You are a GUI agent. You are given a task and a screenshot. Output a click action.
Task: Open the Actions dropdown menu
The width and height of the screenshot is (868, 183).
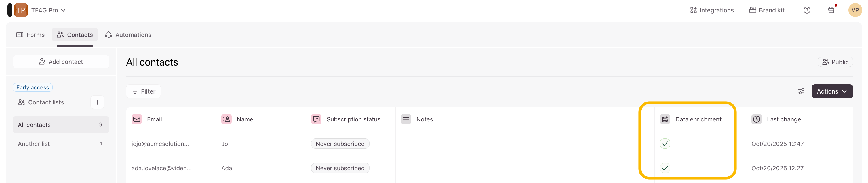tap(832, 91)
